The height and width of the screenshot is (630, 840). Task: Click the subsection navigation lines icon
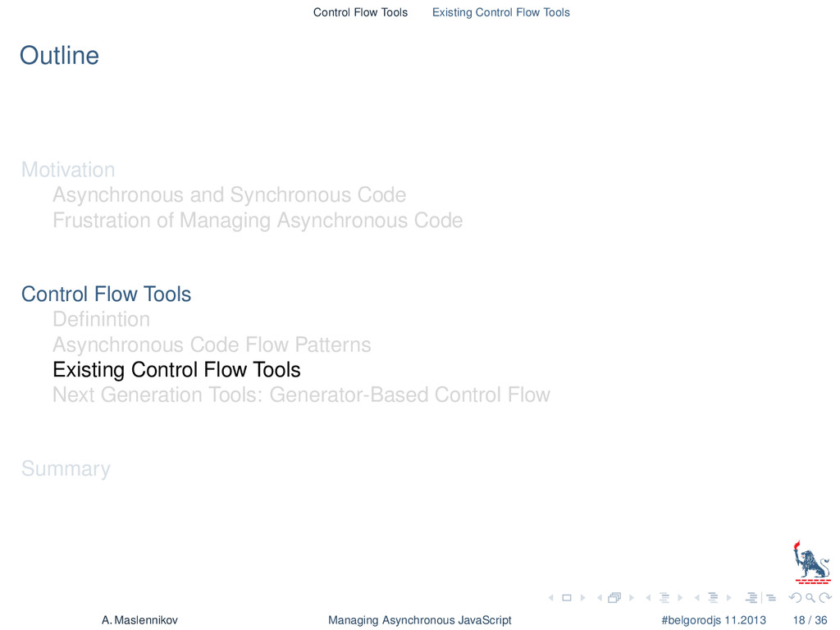coord(664,597)
